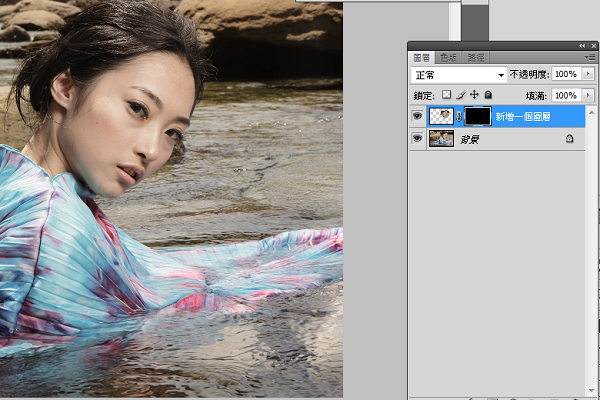Click the lock all padlock icon
The height and width of the screenshot is (400, 600).
488,95
